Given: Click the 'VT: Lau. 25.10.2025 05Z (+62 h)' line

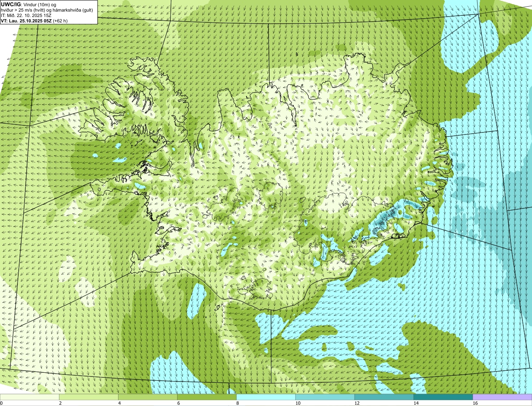Looking at the screenshot, I should click(34, 21).
